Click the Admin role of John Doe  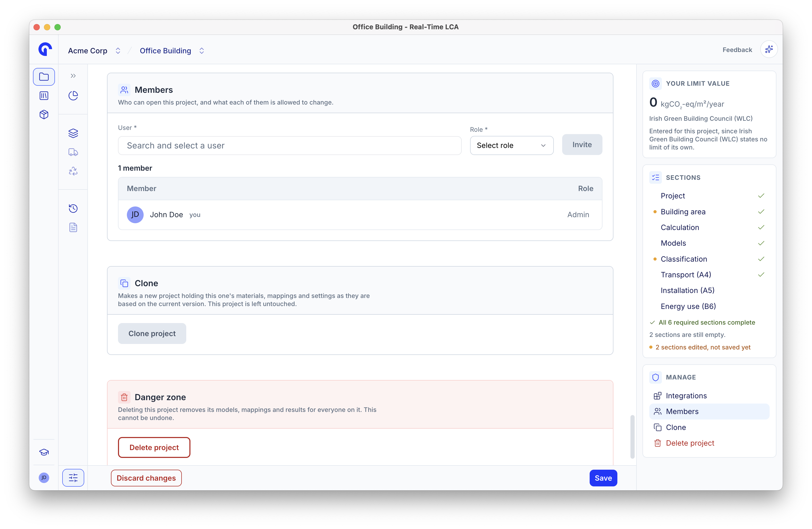(x=578, y=215)
